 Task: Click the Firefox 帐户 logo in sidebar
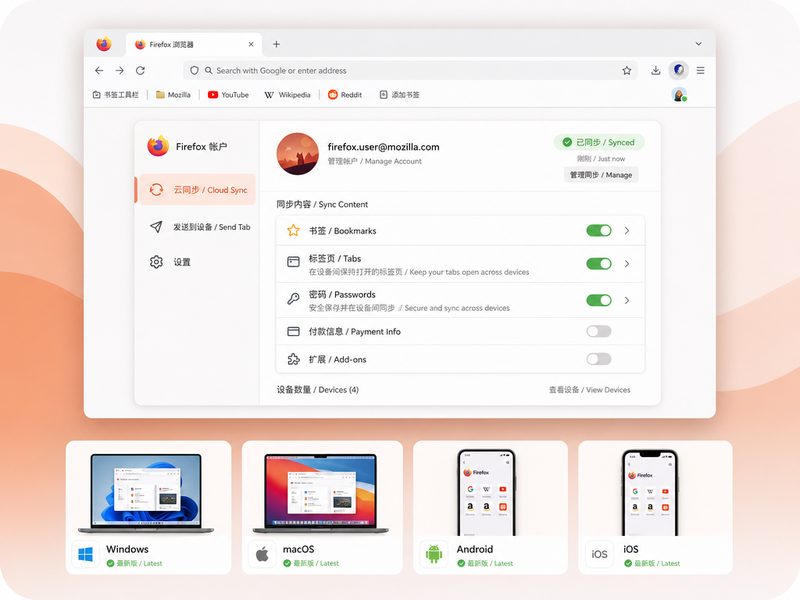coord(158,146)
